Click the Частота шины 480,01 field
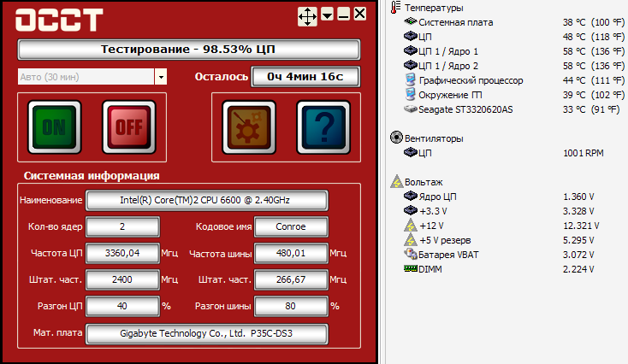This screenshot has width=628, height=364. pos(291,253)
